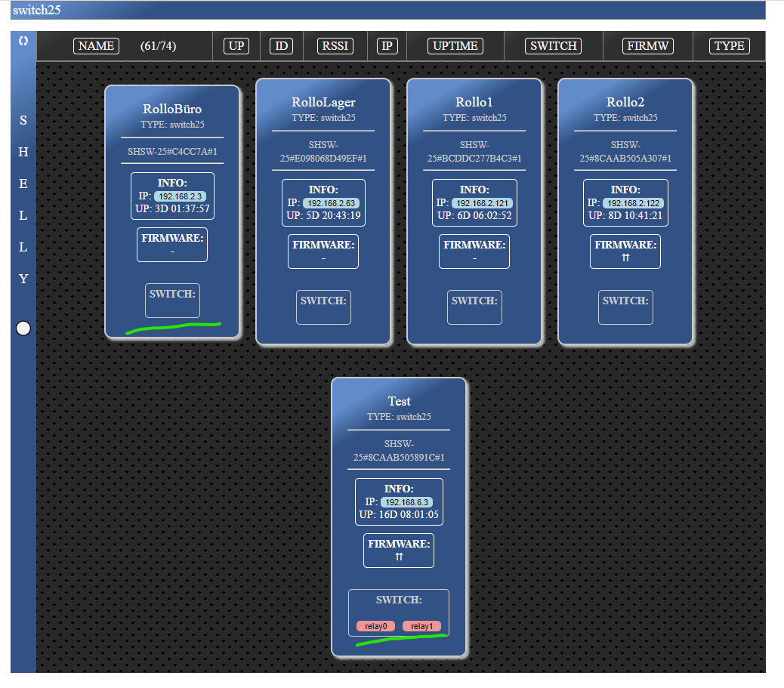Select the TYPE header button
The height and width of the screenshot is (688, 784).
[x=729, y=46]
